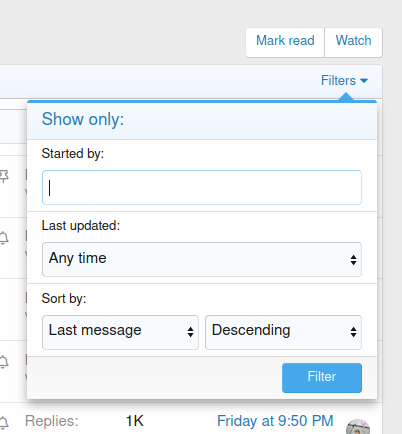Click the up-down arrows on Any time select
This screenshot has width=402, height=434.
(x=353, y=260)
